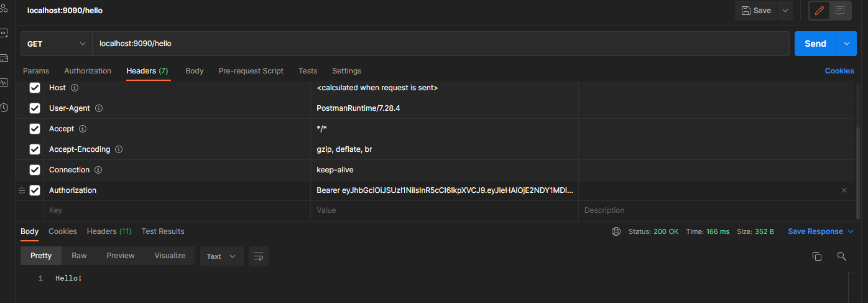
Task: Click the empty Key header field
Action: tap(177, 210)
